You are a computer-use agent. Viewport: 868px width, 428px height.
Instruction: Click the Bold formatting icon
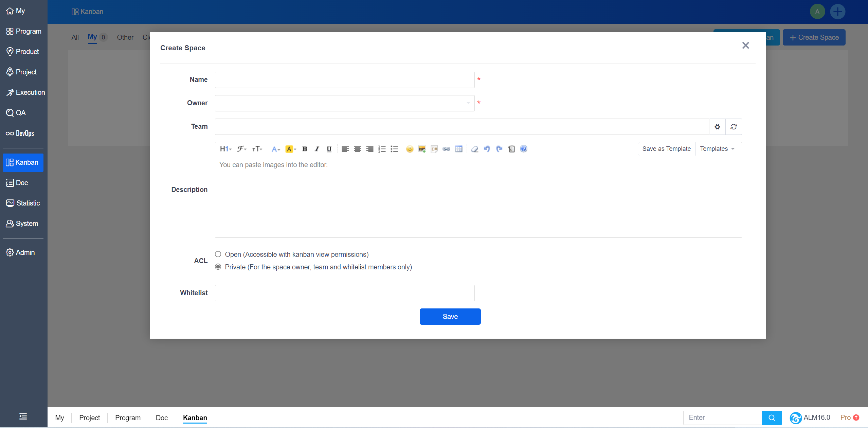pyautogui.click(x=305, y=149)
